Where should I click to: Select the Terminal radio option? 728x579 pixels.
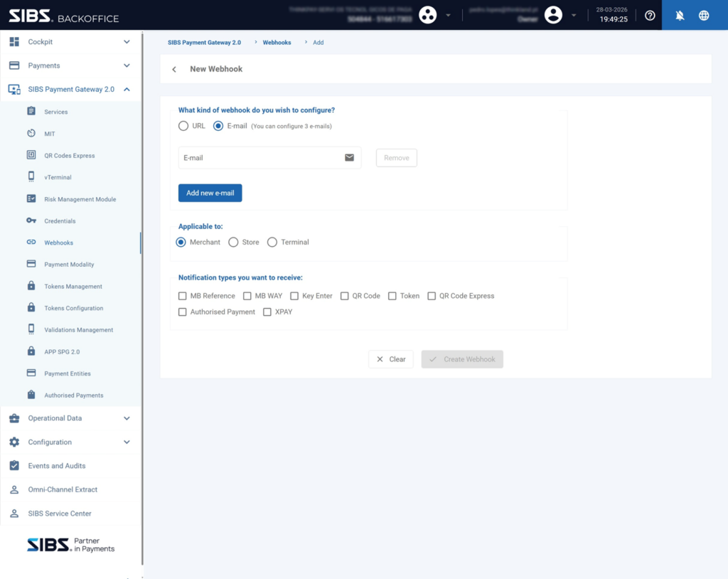coord(272,243)
